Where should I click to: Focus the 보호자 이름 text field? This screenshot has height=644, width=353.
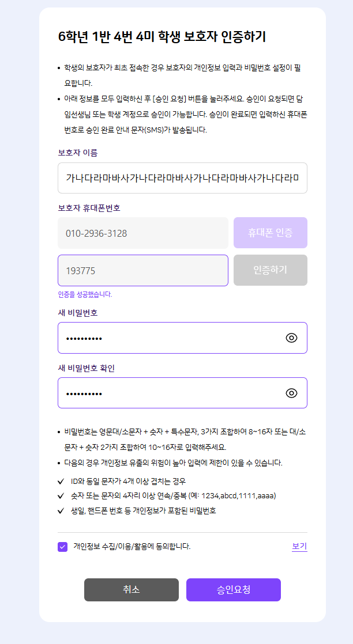183,178
